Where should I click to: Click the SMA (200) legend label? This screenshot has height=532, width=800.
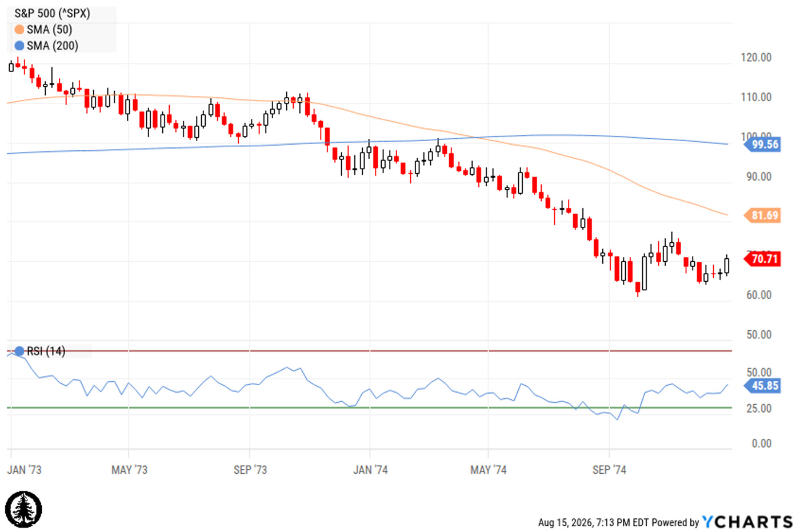click(53, 46)
